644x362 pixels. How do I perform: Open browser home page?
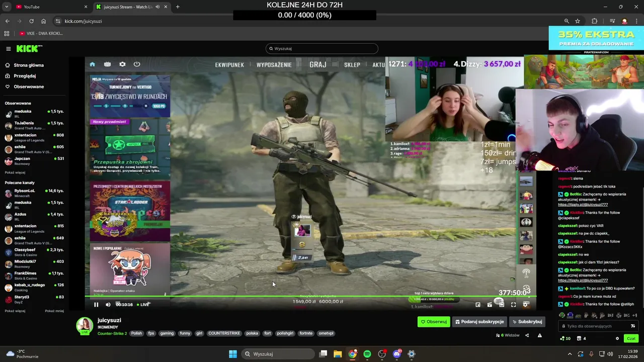point(43,21)
